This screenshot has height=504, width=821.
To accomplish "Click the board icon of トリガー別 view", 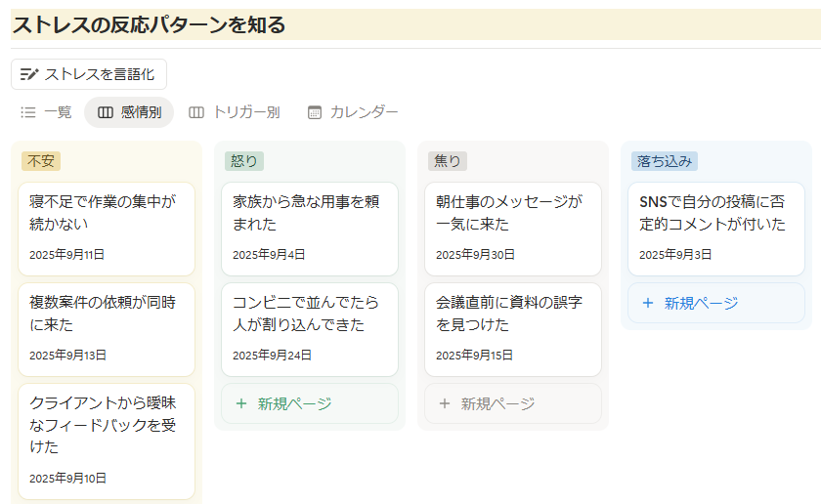I will pyautogui.click(x=196, y=112).
